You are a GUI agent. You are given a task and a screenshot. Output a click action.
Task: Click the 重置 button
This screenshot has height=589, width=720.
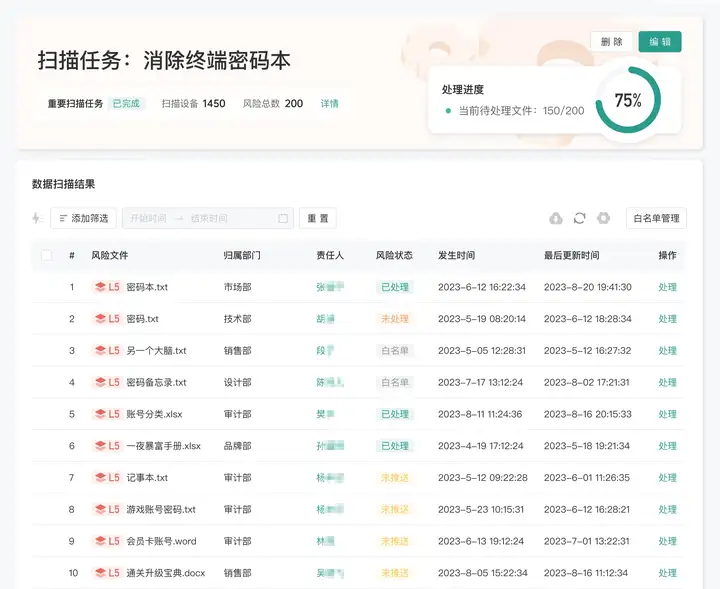coord(318,218)
